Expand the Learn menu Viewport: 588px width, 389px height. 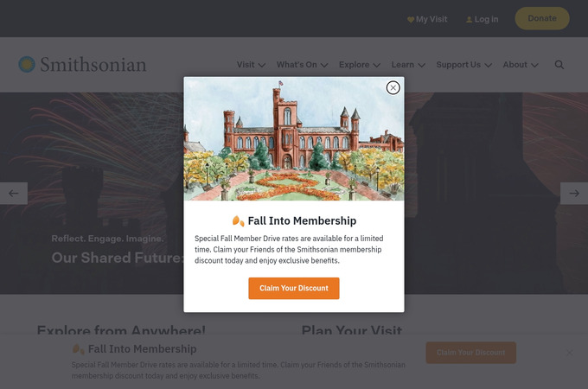(408, 65)
